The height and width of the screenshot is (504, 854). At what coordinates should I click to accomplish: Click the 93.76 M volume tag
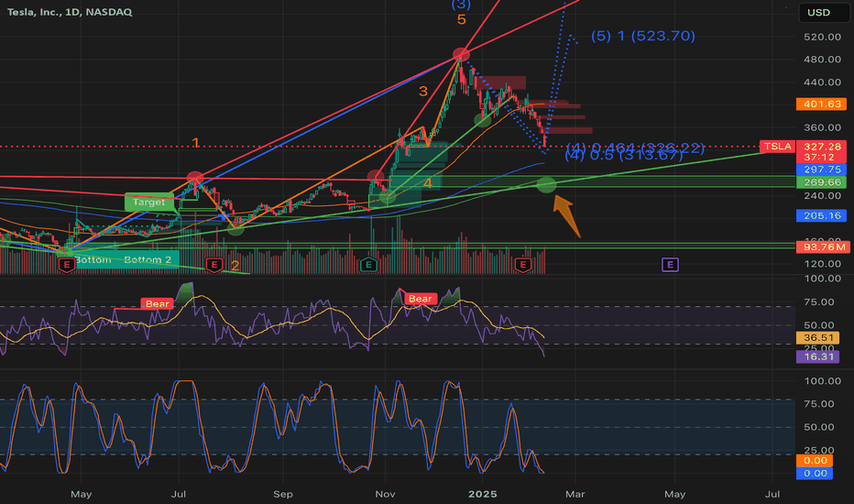tap(823, 247)
